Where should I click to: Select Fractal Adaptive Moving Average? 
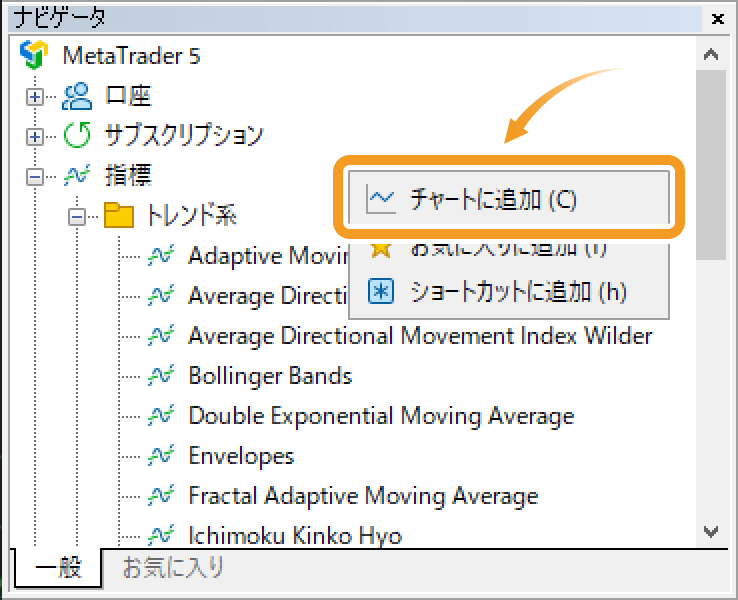(x=363, y=496)
